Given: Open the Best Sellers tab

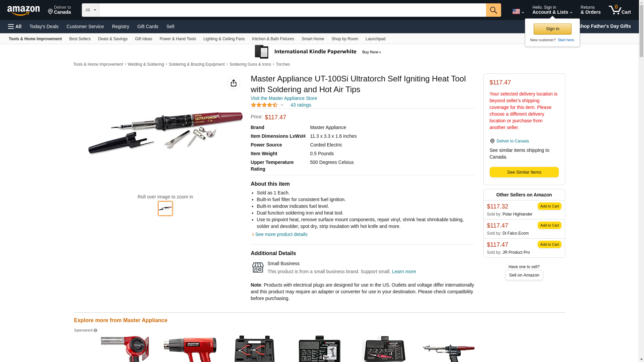Looking at the screenshot, I should (x=80, y=39).
